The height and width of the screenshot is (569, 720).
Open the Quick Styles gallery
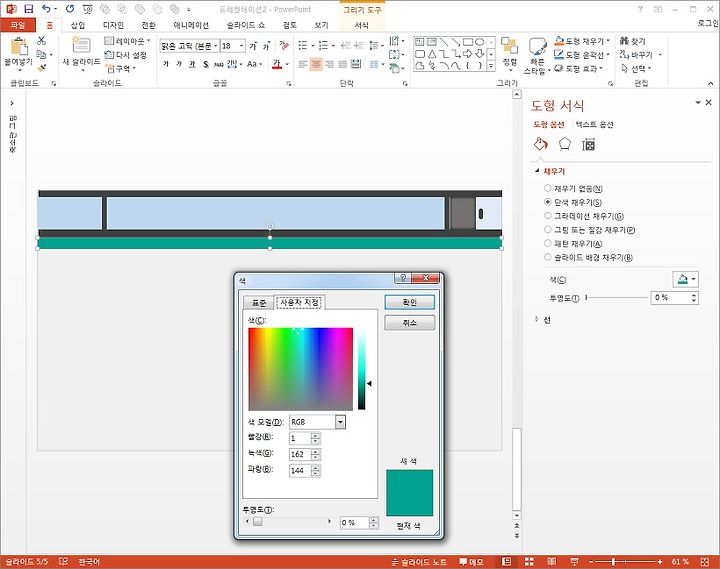537,56
